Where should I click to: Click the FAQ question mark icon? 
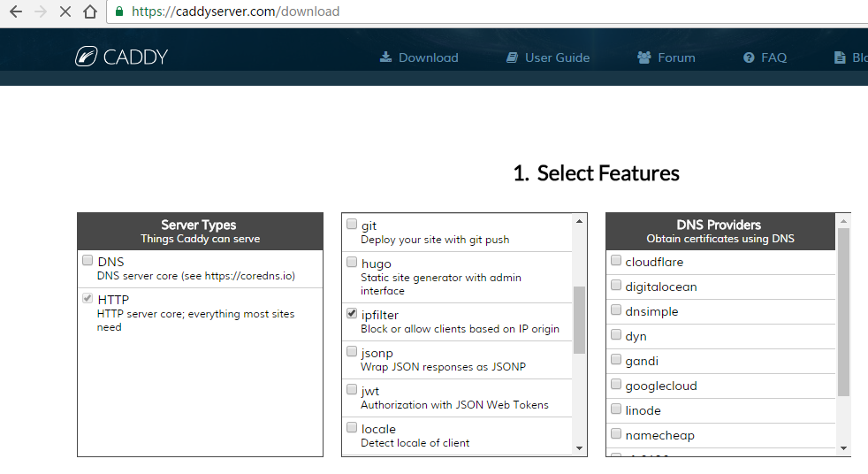tap(749, 57)
